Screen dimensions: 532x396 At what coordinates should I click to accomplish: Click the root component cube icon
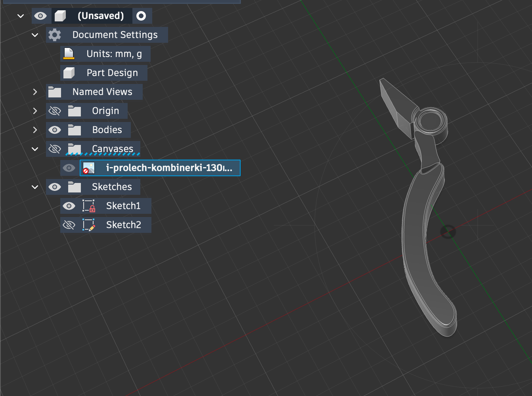click(60, 16)
